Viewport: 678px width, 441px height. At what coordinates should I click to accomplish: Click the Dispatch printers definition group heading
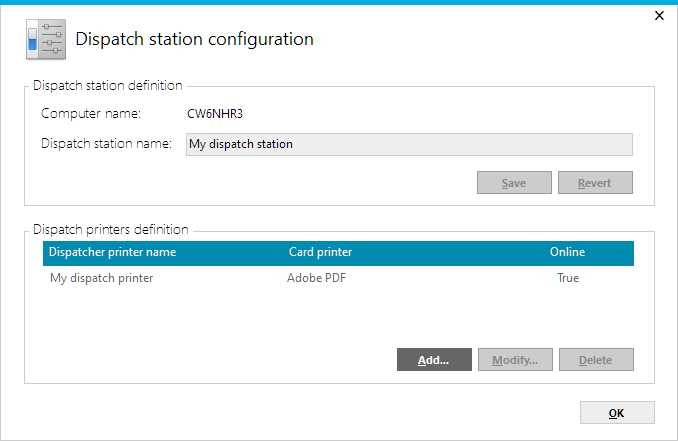point(110,229)
